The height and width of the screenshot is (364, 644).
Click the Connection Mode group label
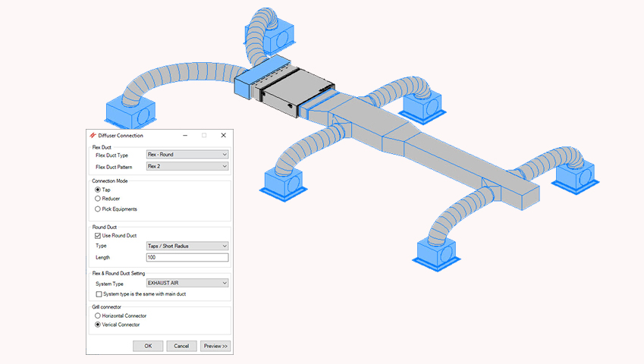click(110, 181)
